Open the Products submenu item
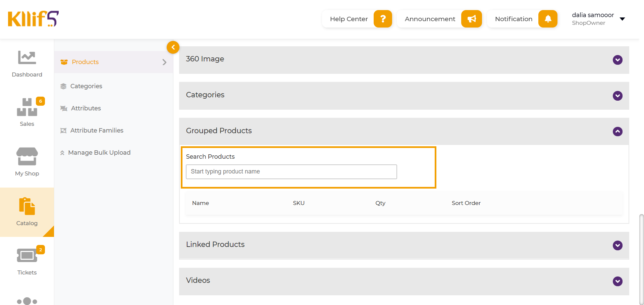 coord(85,62)
